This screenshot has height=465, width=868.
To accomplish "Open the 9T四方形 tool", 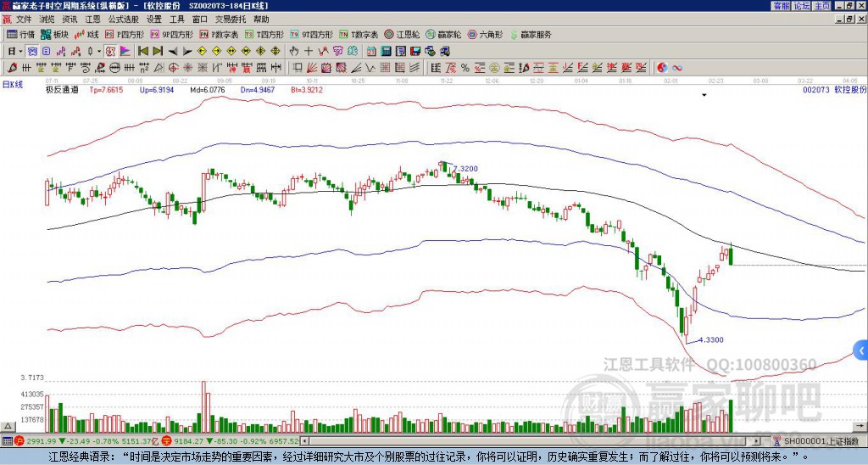I will point(311,34).
